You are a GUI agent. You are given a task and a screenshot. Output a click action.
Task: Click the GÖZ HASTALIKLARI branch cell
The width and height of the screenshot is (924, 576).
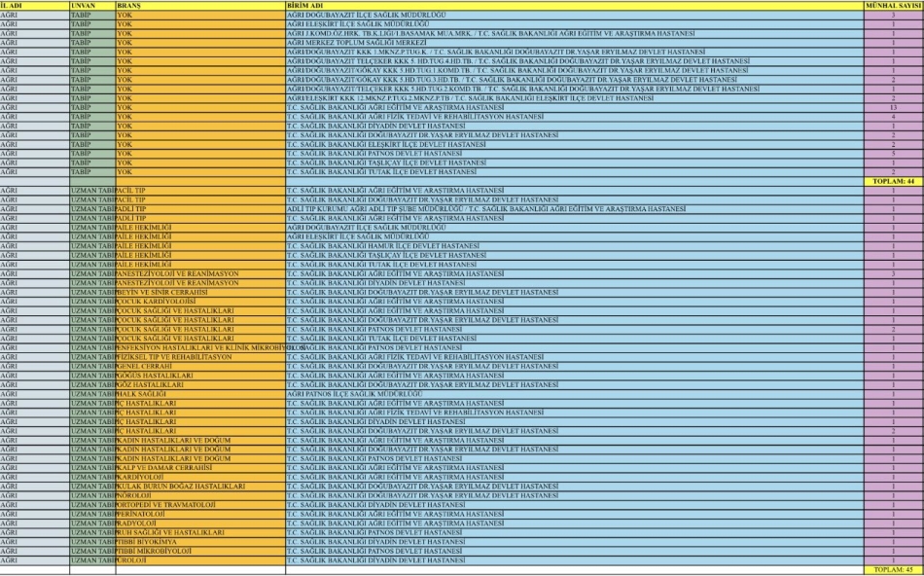[x=200, y=384]
